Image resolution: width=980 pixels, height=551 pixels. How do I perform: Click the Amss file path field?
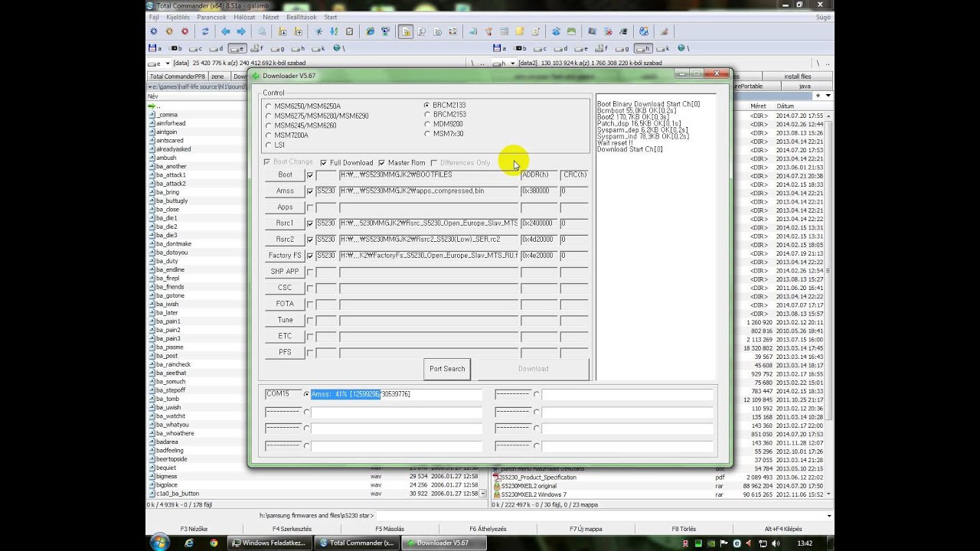(429, 191)
